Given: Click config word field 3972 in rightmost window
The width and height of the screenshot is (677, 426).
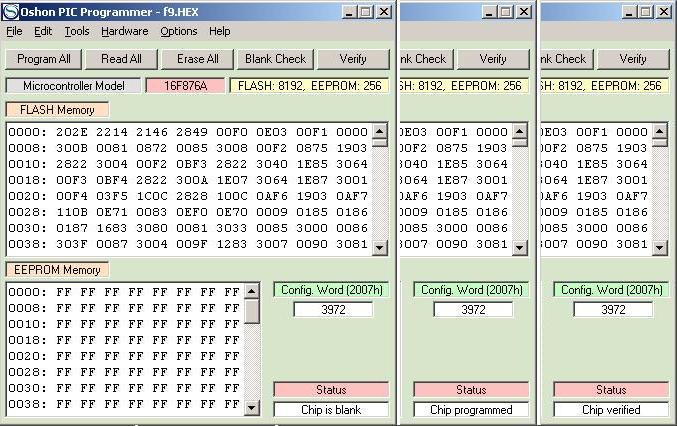Looking at the screenshot, I should pyautogui.click(x=613, y=309).
